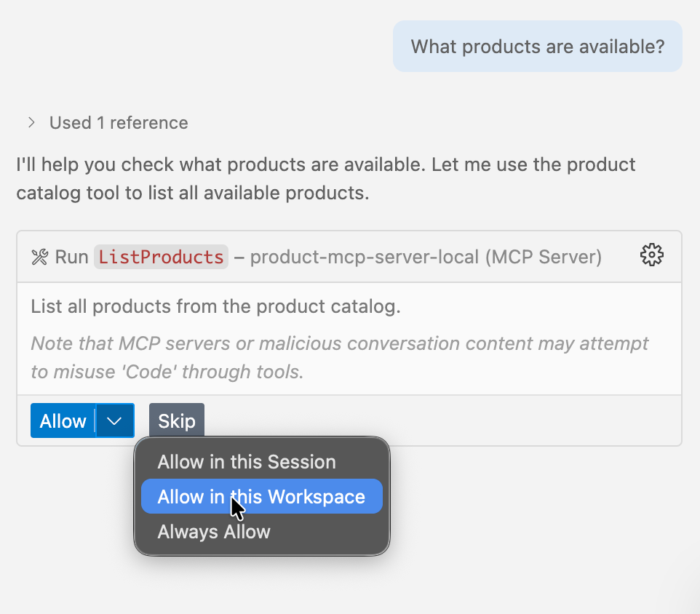Select the 'What products are available?' message bubble
The image size is (700, 614).
[x=537, y=47]
